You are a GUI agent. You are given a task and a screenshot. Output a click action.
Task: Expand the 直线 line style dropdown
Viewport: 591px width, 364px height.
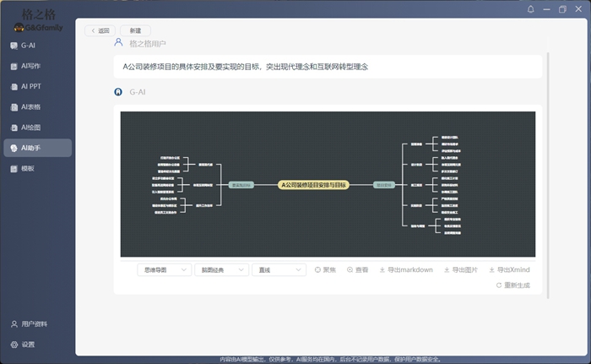coord(278,270)
